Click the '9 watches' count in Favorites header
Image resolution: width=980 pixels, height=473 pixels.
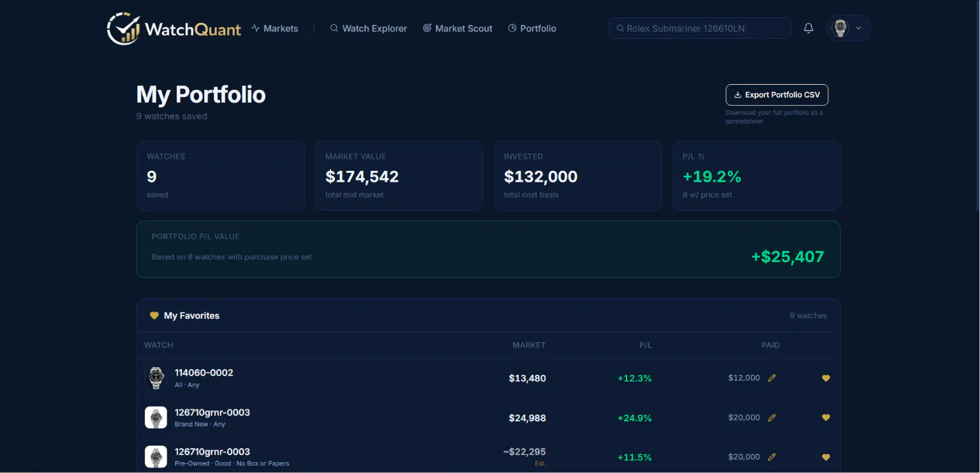click(808, 316)
